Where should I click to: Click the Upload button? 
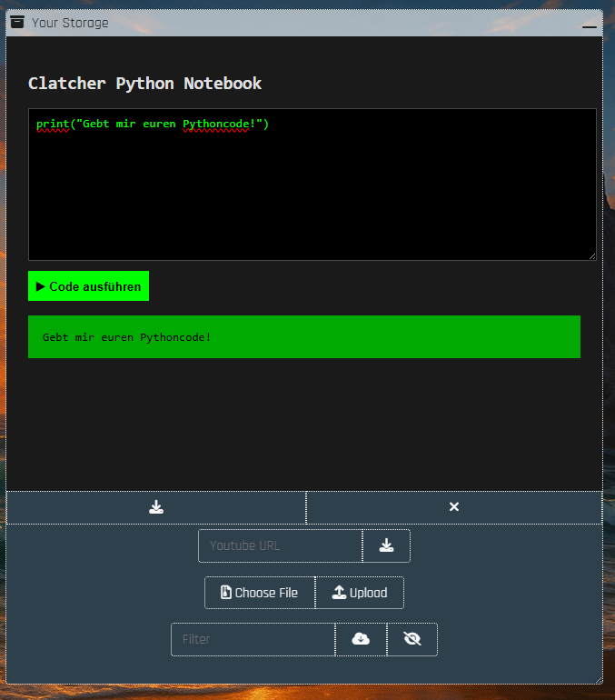click(x=360, y=593)
